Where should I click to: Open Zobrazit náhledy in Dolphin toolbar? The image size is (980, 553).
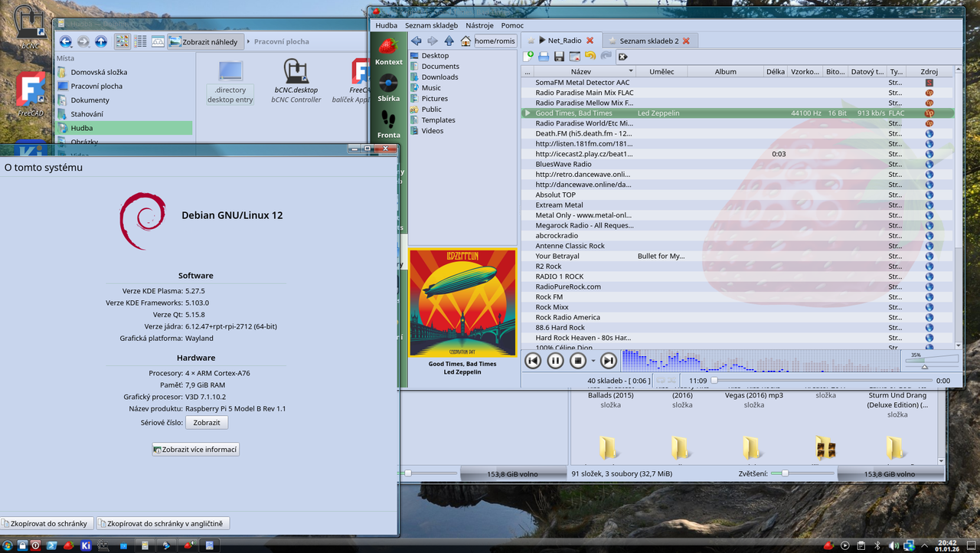[206, 41]
